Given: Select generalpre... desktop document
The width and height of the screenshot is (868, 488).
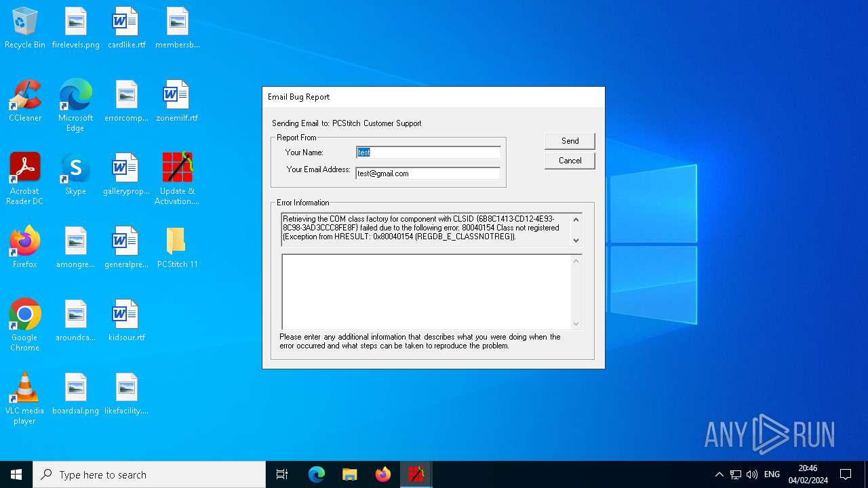Looking at the screenshot, I should pyautogui.click(x=127, y=248).
